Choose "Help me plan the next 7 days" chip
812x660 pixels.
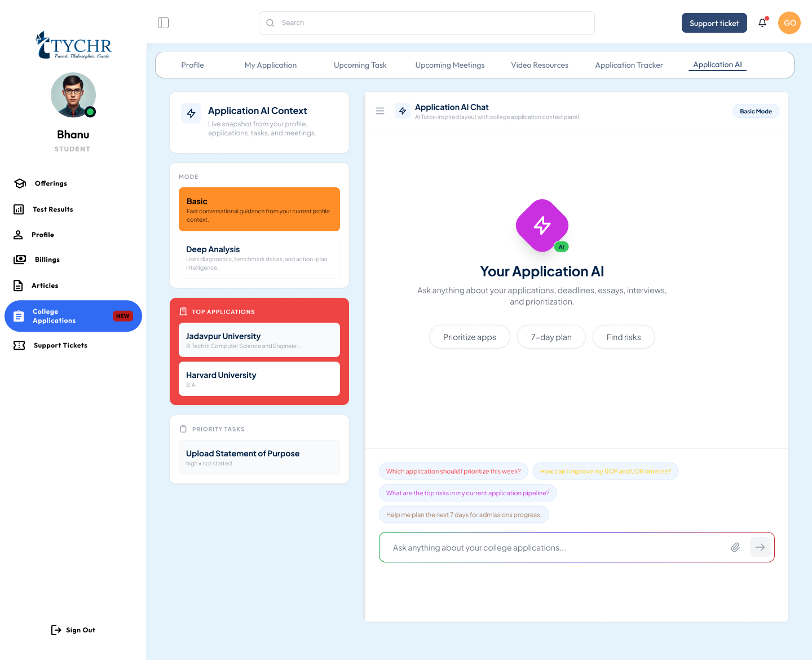pos(464,514)
